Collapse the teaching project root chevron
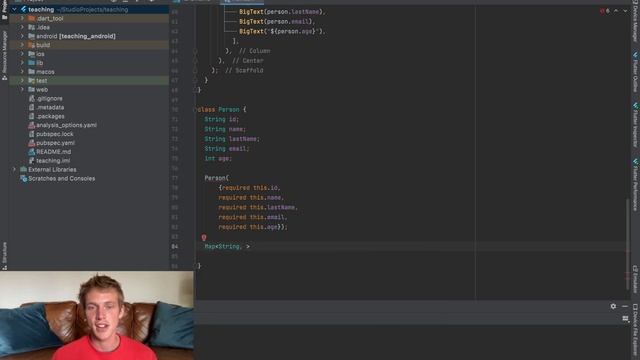The height and width of the screenshot is (360, 640). pyautogui.click(x=14, y=9)
